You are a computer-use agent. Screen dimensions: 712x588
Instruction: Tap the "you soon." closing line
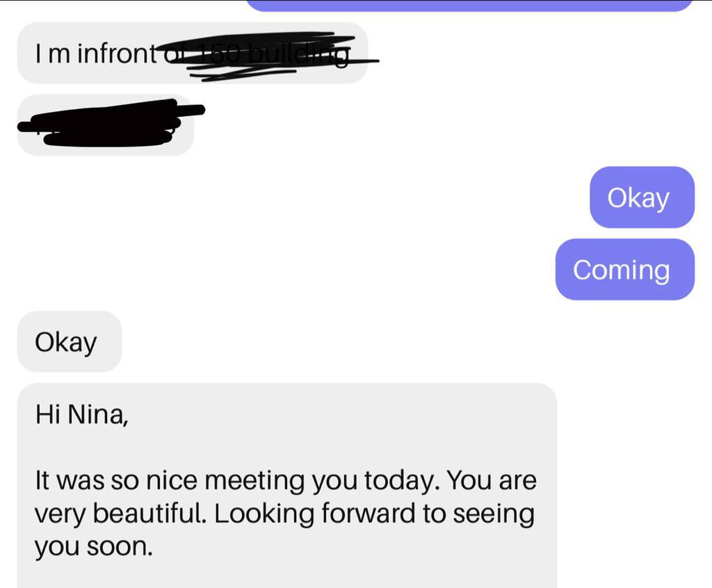93,547
